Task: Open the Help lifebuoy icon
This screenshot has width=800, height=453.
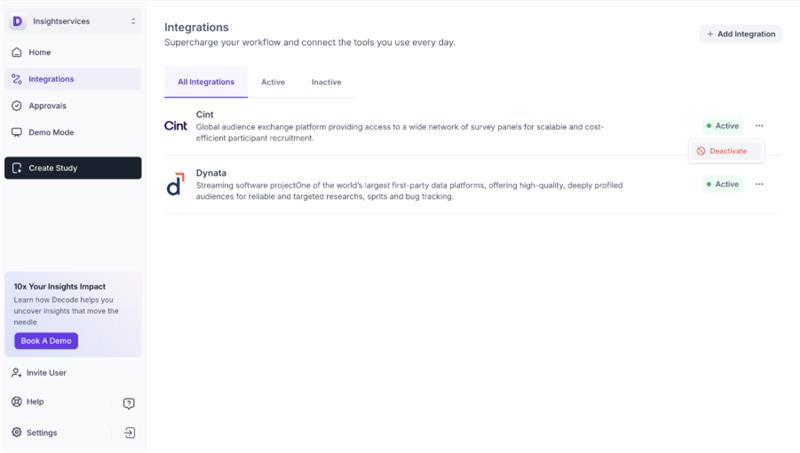Action: point(16,401)
